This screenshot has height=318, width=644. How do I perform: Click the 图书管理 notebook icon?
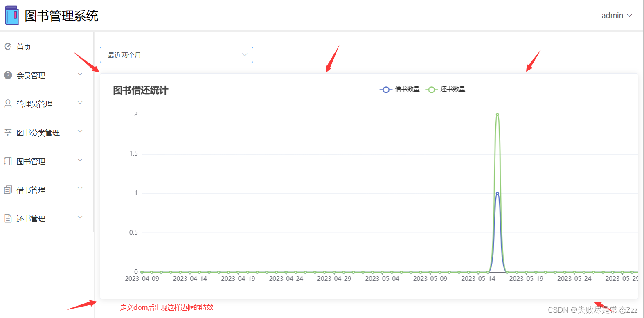coord(8,161)
